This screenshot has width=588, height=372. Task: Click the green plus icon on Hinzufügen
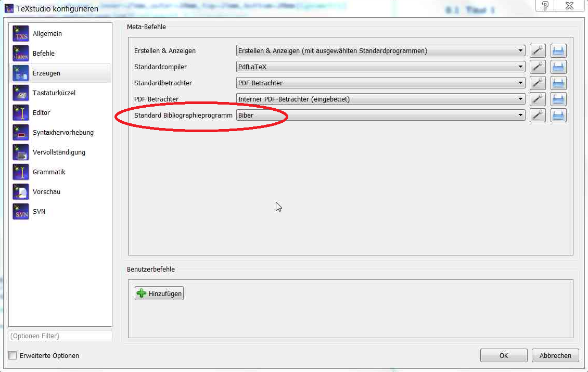142,293
